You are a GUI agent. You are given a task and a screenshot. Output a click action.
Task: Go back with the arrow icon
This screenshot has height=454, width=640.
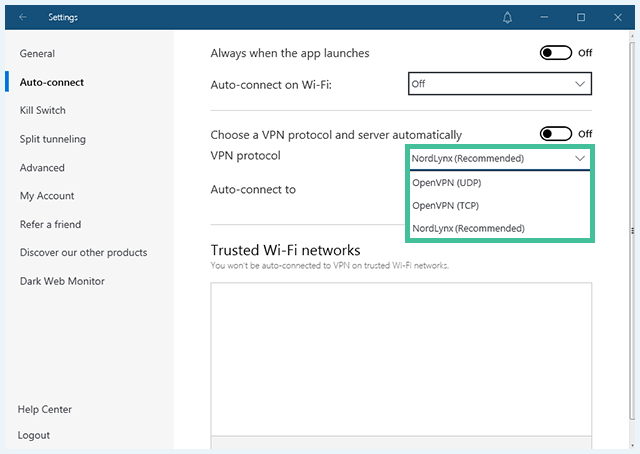point(23,17)
